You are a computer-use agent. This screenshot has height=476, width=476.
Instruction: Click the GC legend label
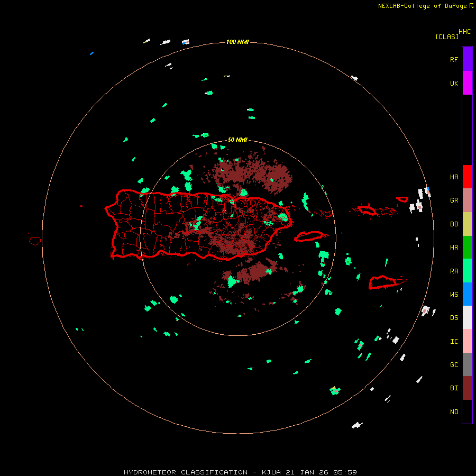tap(454, 364)
